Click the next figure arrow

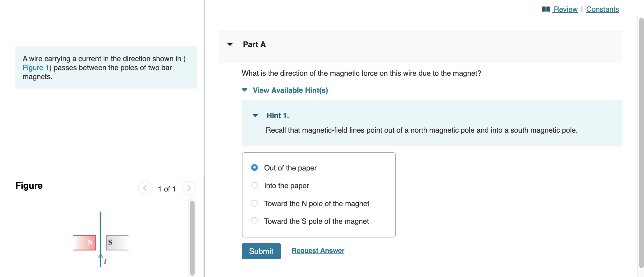click(189, 188)
